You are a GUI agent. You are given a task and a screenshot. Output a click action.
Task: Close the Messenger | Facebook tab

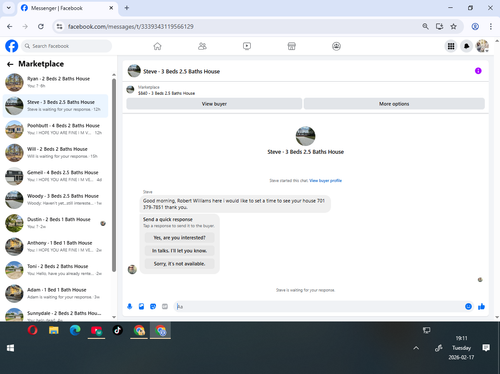[x=111, y=8]
